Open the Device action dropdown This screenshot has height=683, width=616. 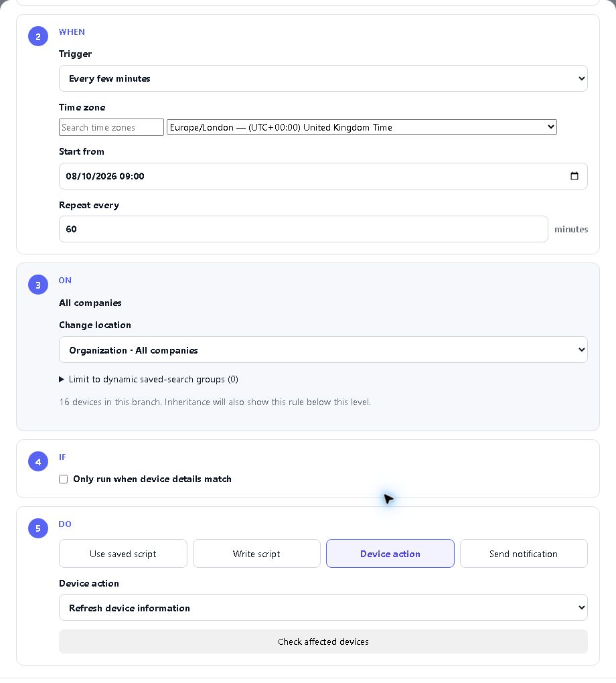[323, 607]
